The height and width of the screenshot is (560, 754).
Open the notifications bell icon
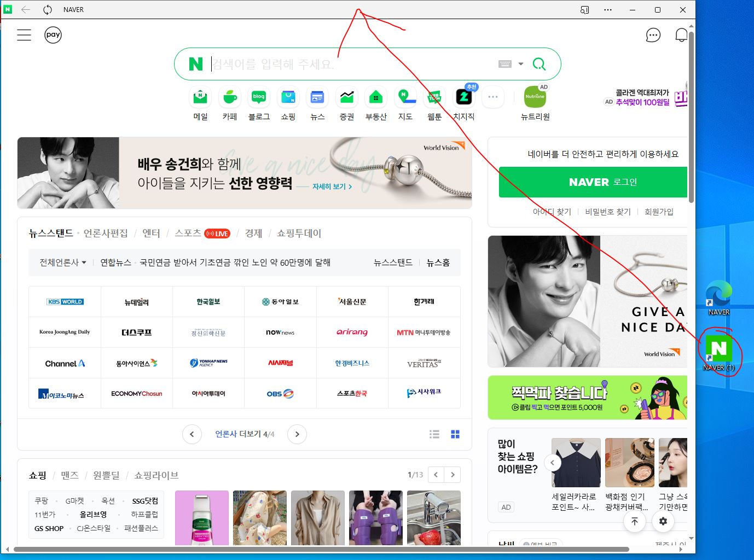(x=681, y=36)
